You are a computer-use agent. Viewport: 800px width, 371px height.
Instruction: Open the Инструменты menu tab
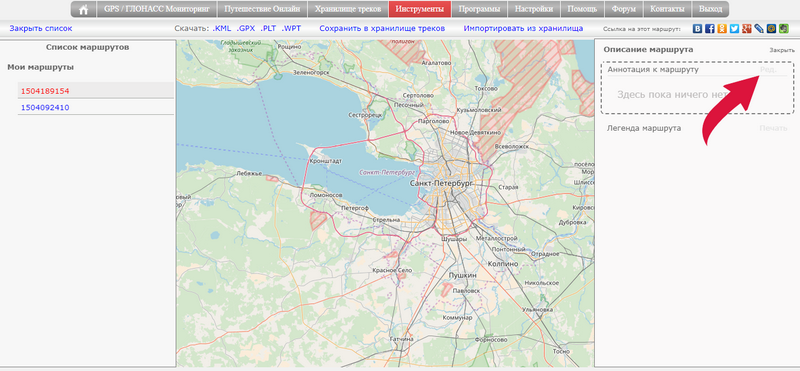pos(420,9)
